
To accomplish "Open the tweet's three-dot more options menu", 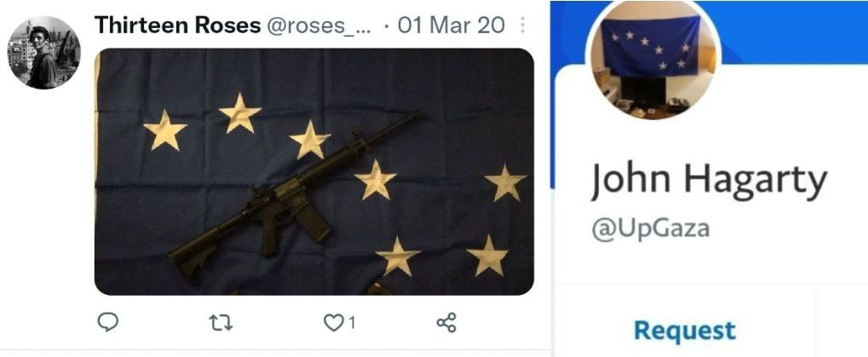I will pyautogui.click(x=522, y=25).
